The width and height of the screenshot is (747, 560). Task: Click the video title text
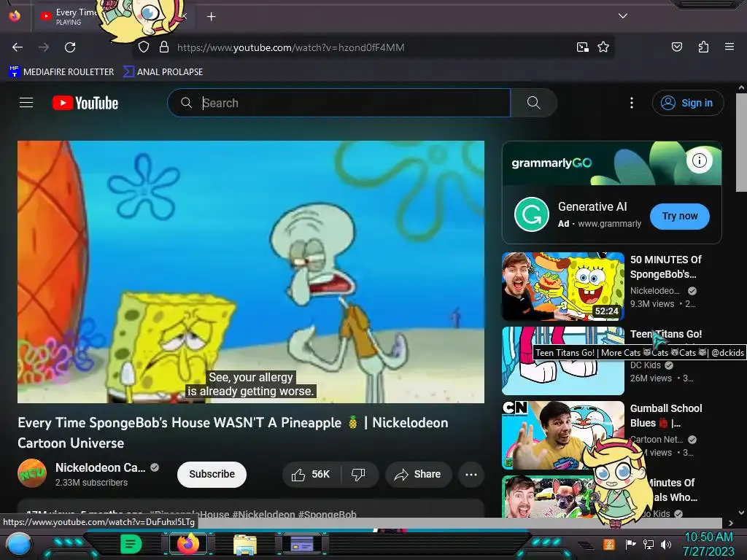click(x=233, y=432)
